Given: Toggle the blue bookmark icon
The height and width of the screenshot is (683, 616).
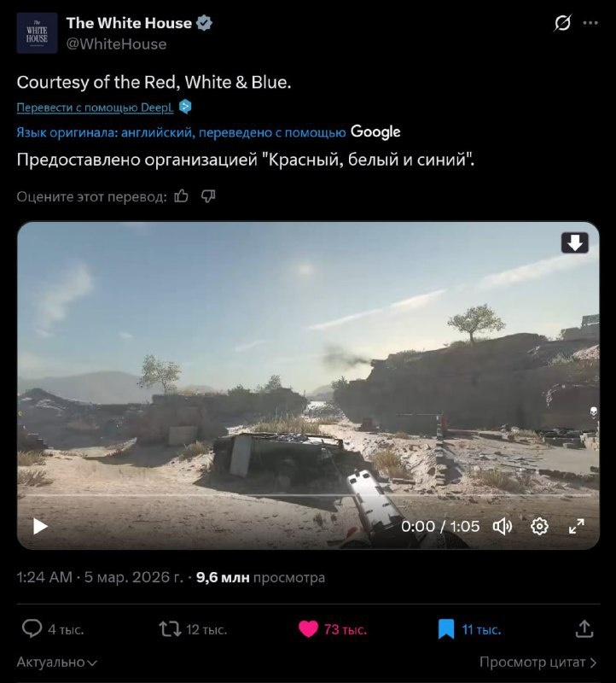Looking at the screenshot, I should click(445, 629).
